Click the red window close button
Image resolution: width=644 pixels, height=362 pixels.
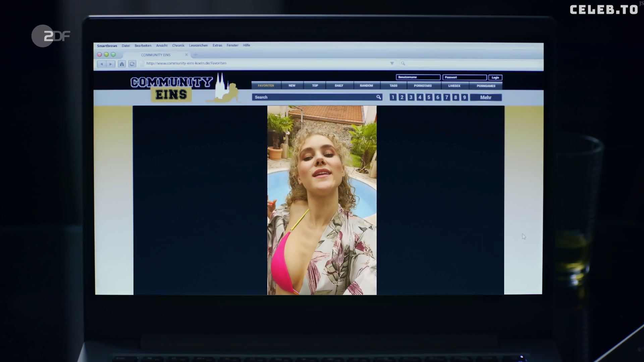pos(99,55)
